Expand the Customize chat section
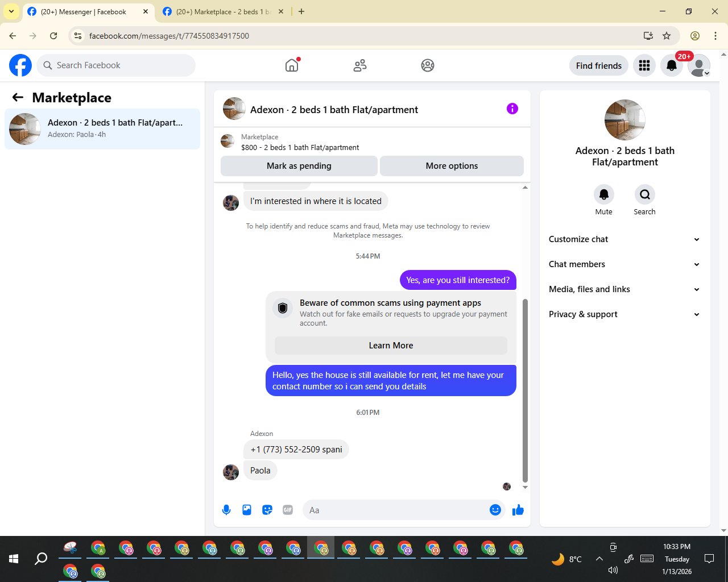 (x=624, y=239)
